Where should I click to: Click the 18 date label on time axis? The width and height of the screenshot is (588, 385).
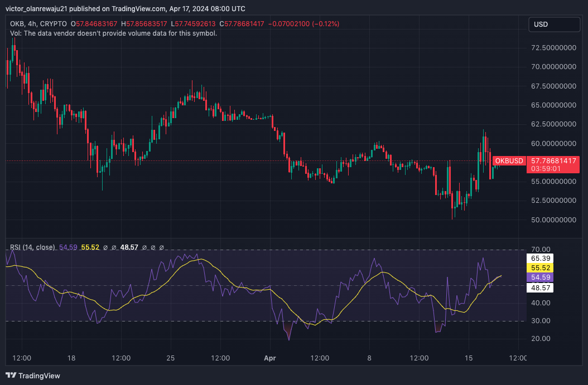pos(71,357)
